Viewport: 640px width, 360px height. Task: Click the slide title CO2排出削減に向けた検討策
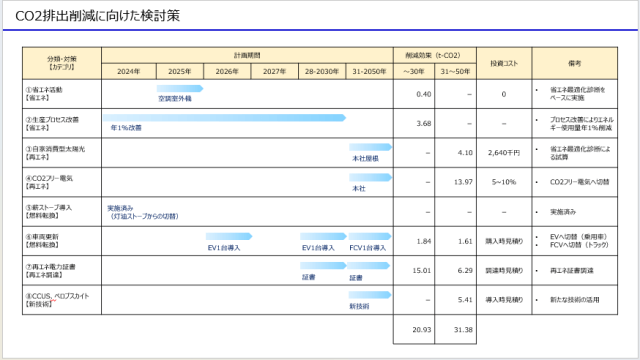(x=98, y=16)
